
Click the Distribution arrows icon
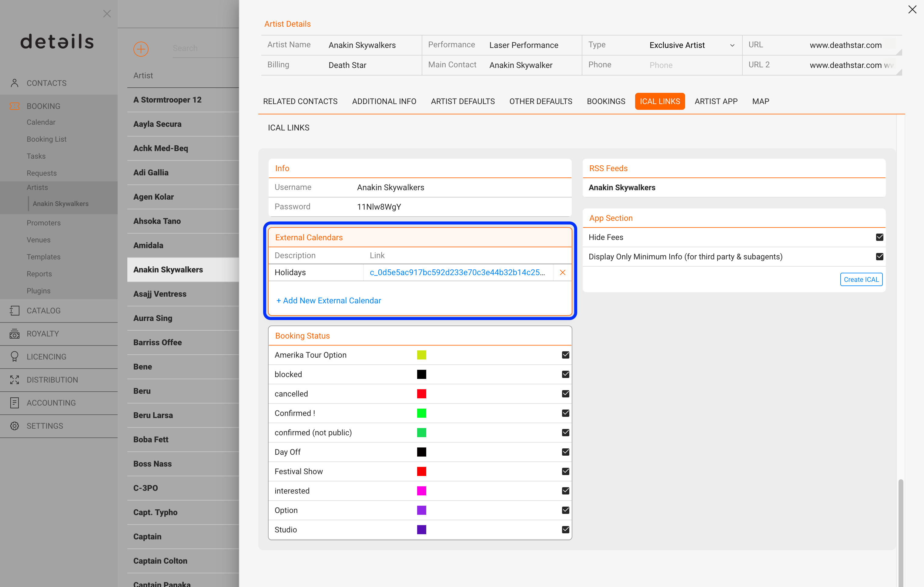pyautogui.click(x=15, y=380)
